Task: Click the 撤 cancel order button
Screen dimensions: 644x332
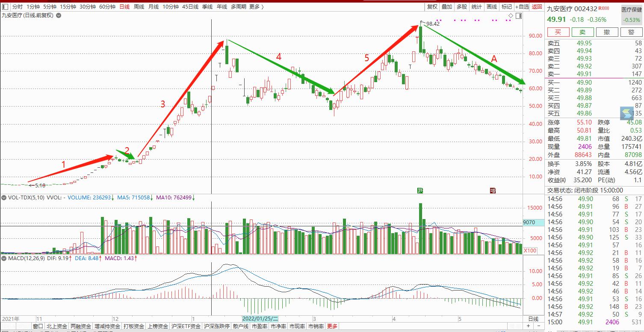Action: (x=607, y=32)
